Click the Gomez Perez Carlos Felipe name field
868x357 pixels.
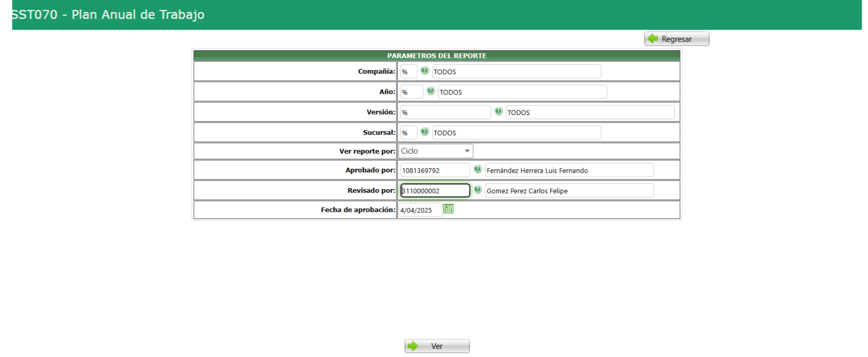[569, 191]
